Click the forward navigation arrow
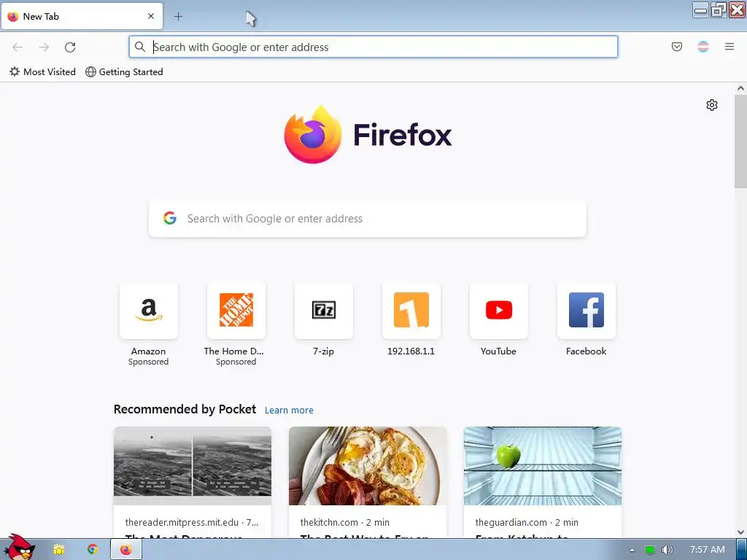 click(44, 47)
